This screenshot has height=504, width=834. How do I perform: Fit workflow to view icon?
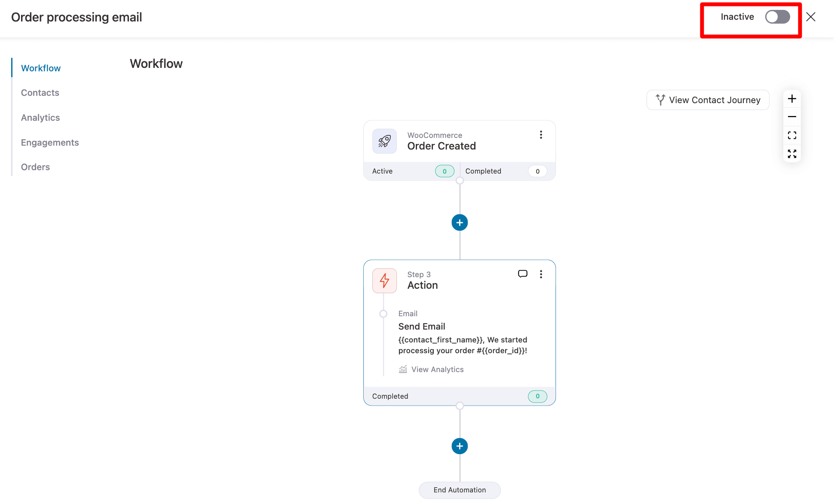[x=792, y=135]
